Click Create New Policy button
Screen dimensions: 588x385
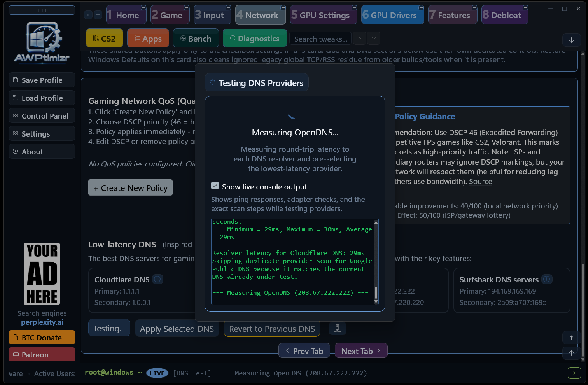[130, 187]
